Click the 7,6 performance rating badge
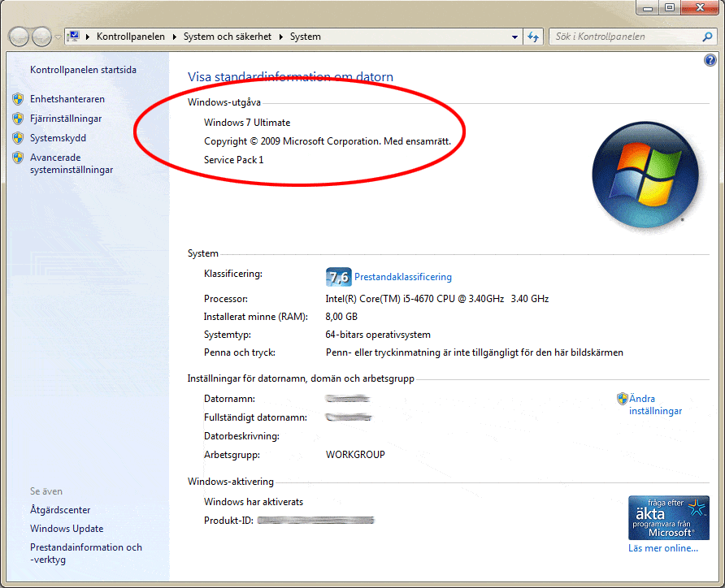The image size is (725, 588). 338,277
